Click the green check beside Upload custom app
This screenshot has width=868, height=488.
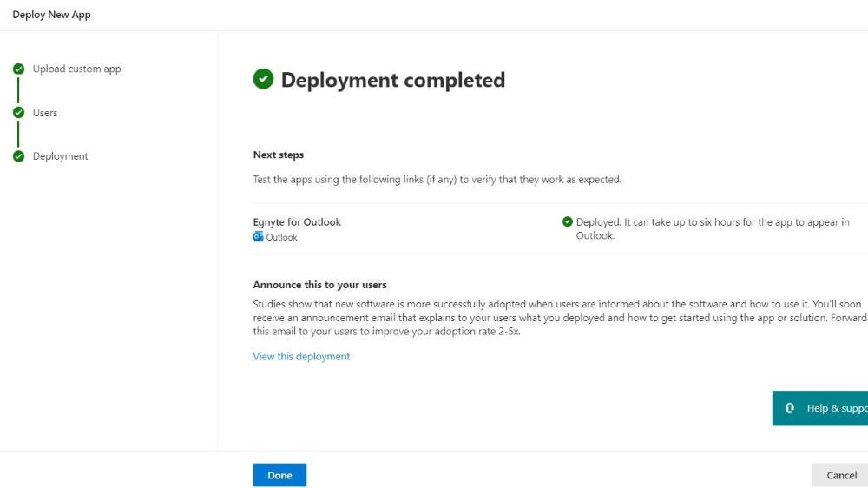pos(19,69)
